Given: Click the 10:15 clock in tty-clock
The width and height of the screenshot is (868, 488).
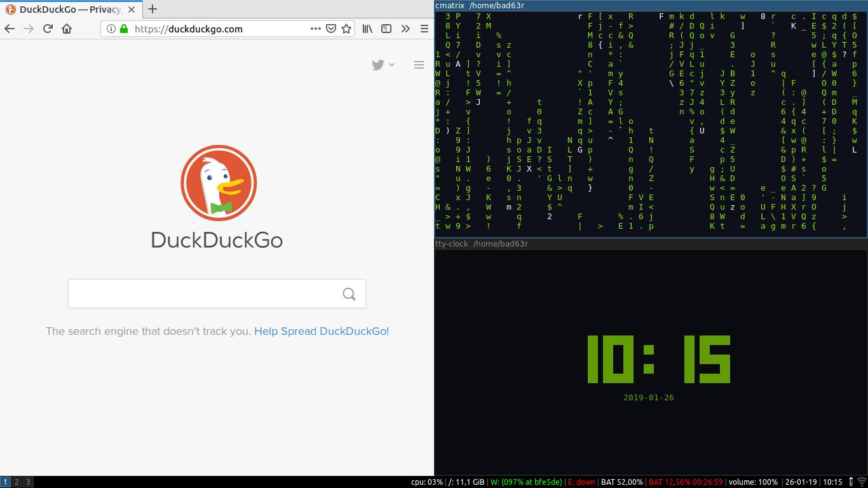Looking at the screenshot, I should click(x=658, y=359).
